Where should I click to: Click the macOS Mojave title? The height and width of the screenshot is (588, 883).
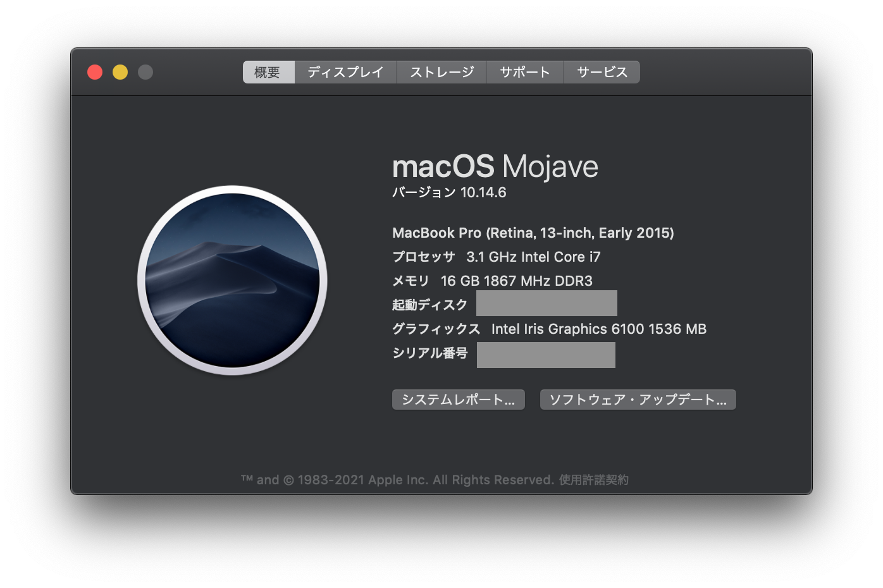495,167
